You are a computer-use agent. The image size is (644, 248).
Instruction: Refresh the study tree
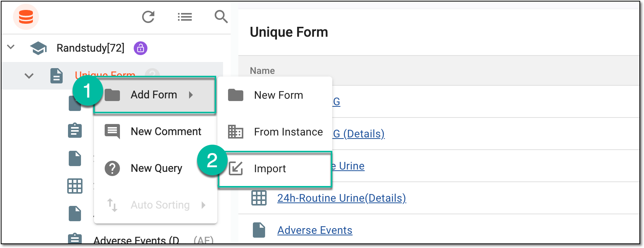coord(148,17)
